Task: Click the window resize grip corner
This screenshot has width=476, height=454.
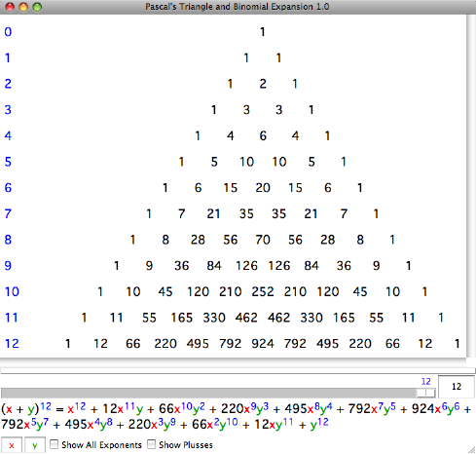Action: (x=471, y=449)
